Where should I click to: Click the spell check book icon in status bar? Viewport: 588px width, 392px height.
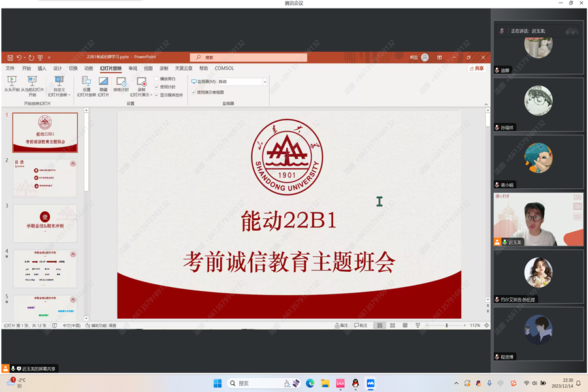(55, 325)
